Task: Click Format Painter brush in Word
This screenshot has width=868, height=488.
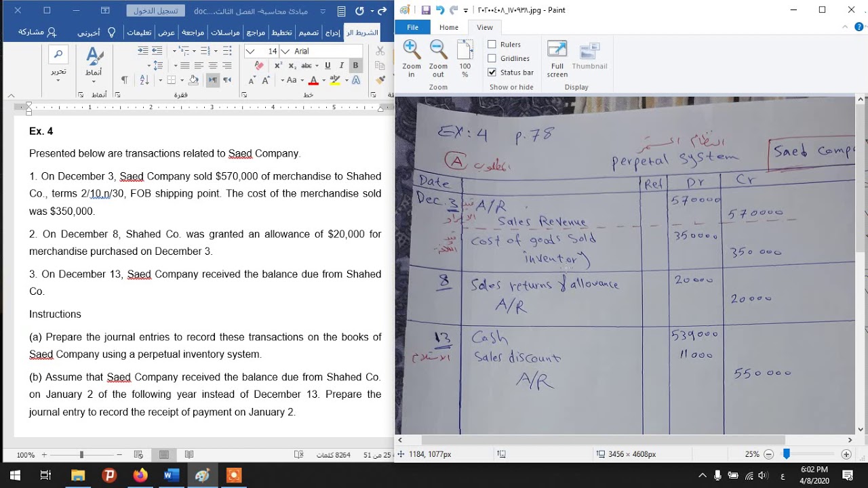Action: click(x=380, y=80)
